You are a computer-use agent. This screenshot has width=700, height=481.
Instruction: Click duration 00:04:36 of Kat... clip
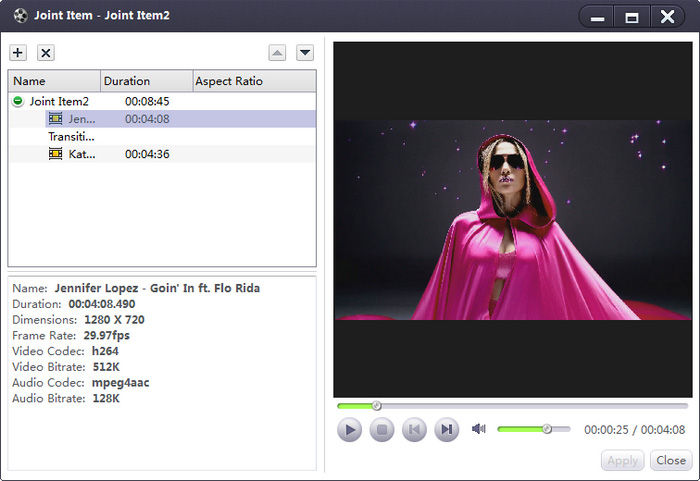(x=147, y=154)
